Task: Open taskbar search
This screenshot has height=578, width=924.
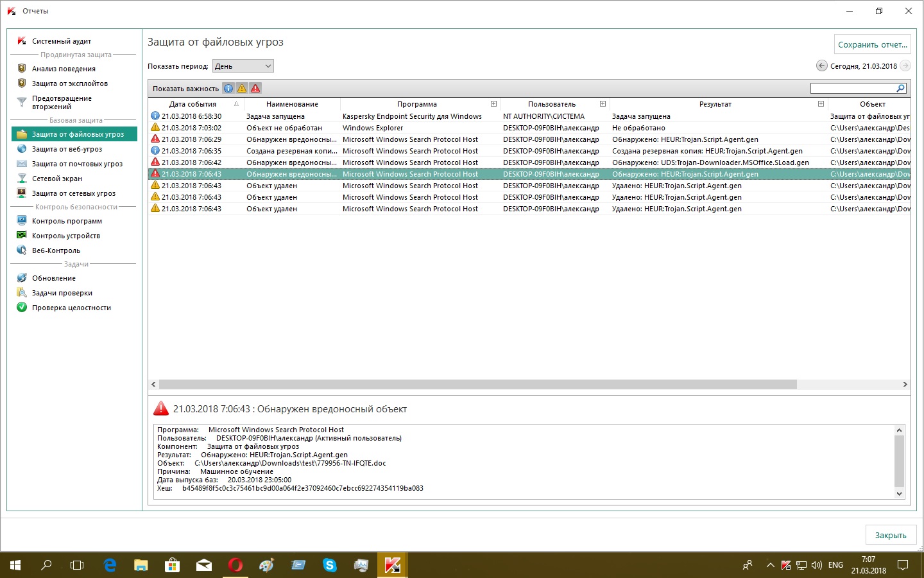Action: pos(46,565)
